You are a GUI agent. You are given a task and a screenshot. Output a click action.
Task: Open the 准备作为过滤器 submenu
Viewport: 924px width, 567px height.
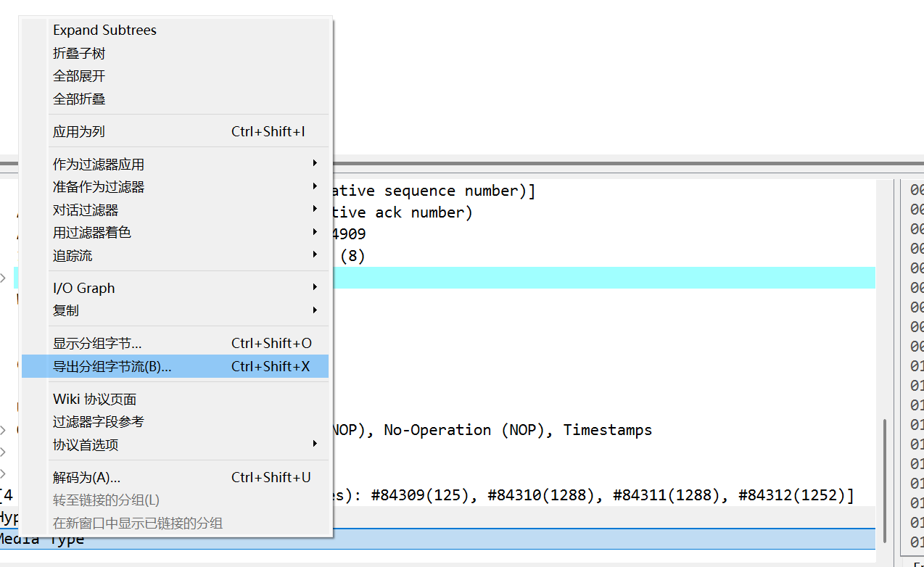98,186
